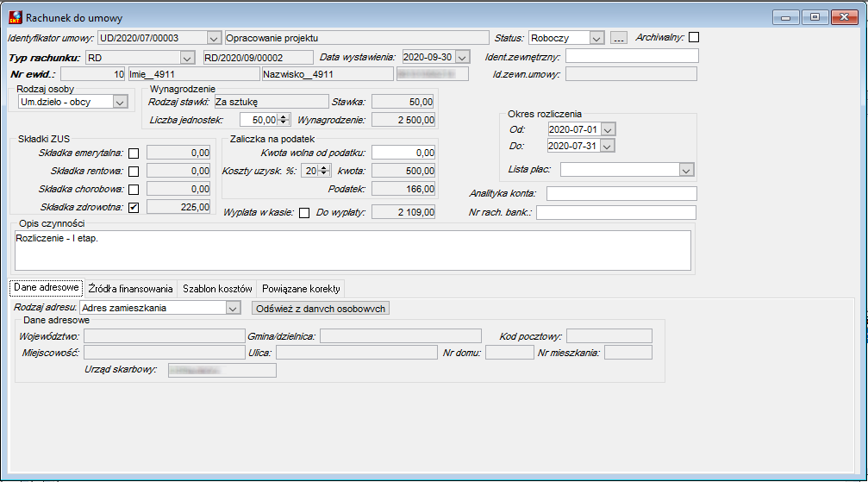
Task: Enable the Składka chorobowa checkbox
Action: click(x=134, y=190)
